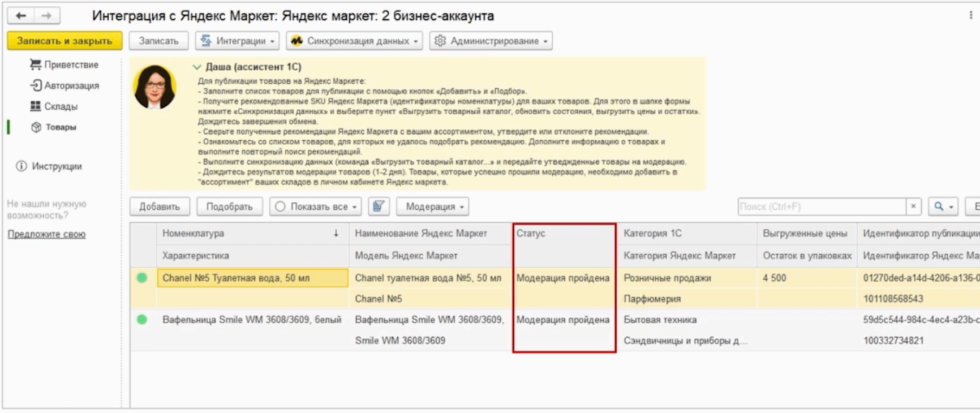The width and height of the screenshot is (980, 413).
Task: Click the Интеграции exchange icon
Action: coord(206,41)
